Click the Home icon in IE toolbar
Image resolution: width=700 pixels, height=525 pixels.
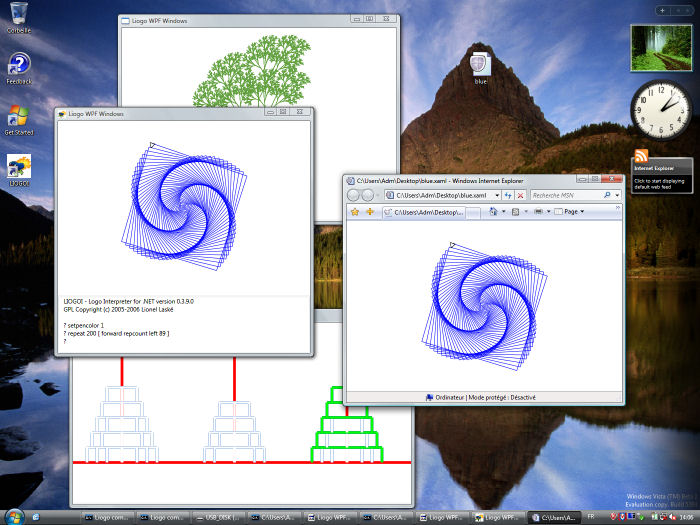[x=494, y=212]
